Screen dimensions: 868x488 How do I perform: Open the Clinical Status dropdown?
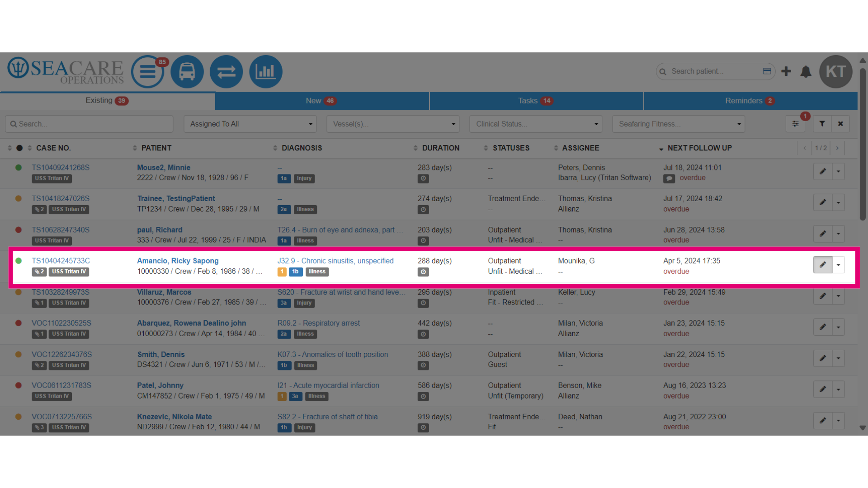[536, 124]
